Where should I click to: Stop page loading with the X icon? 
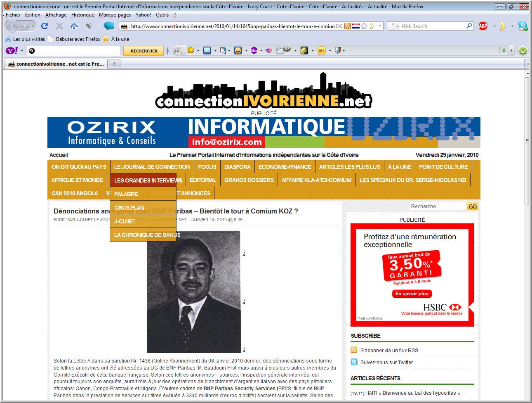click(x=59, y=26)
